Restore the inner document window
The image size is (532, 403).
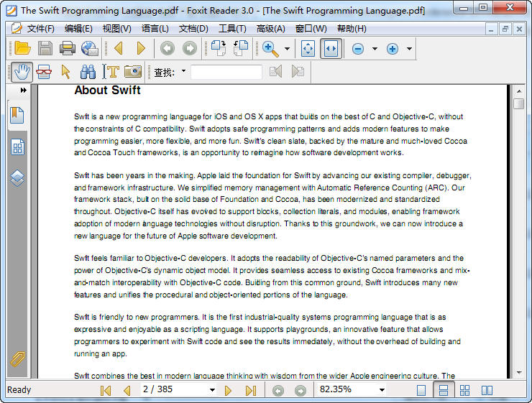(x=505, y=29)
